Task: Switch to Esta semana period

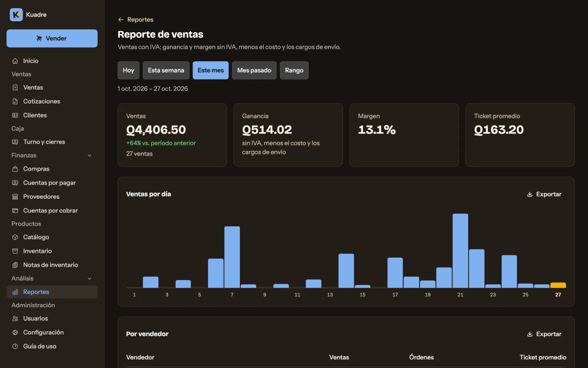Action: [x=166, y=70]
